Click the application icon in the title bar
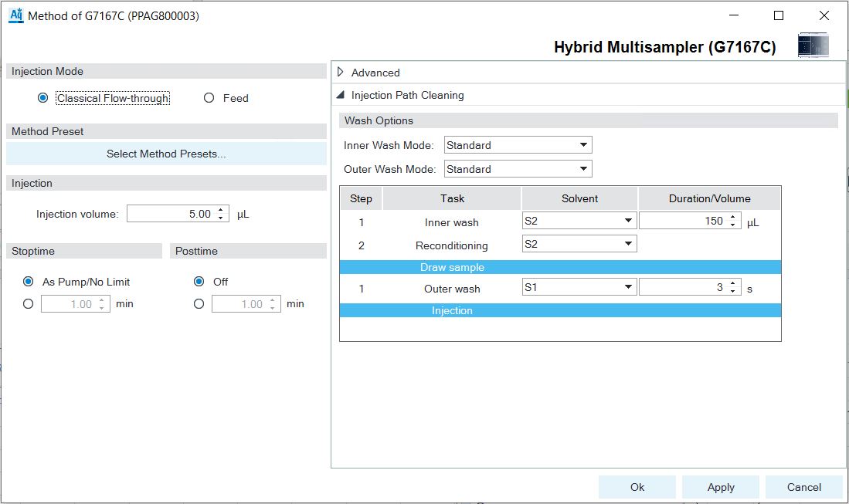Screen dimensions: 849x504 (x=15, y=15)
